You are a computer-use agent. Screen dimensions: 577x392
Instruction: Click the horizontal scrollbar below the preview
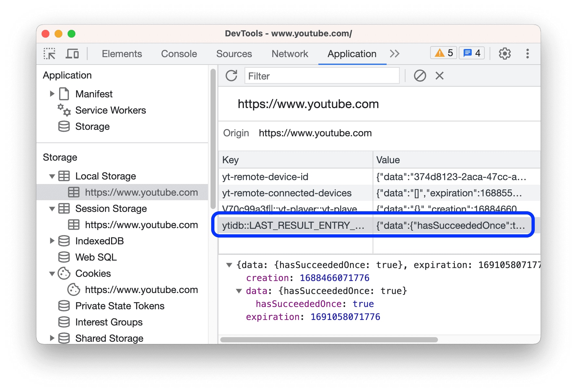tap(329, 339)
